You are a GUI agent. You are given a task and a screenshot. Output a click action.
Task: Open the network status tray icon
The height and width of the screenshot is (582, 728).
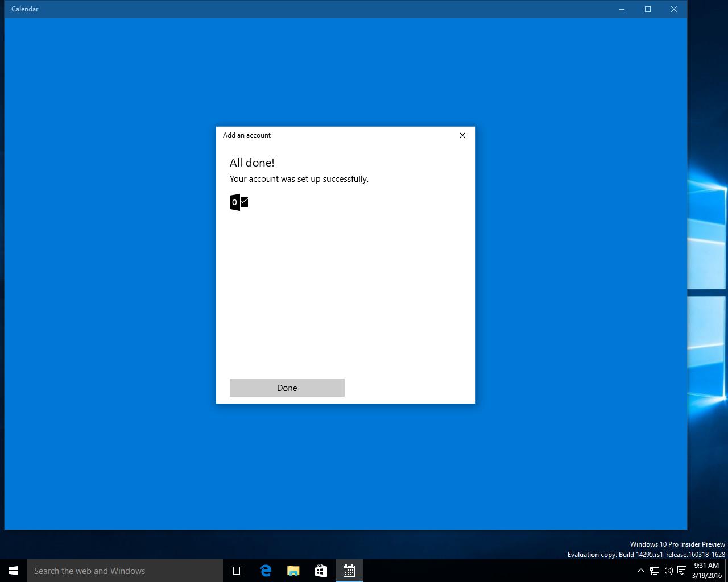(x=655, y=571)
